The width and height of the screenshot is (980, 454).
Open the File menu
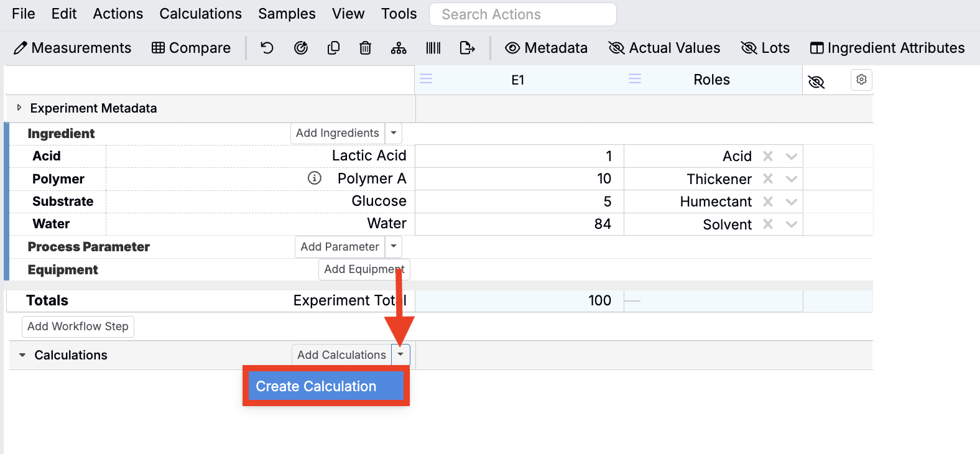pyautogui.click(x=24, y=14)
